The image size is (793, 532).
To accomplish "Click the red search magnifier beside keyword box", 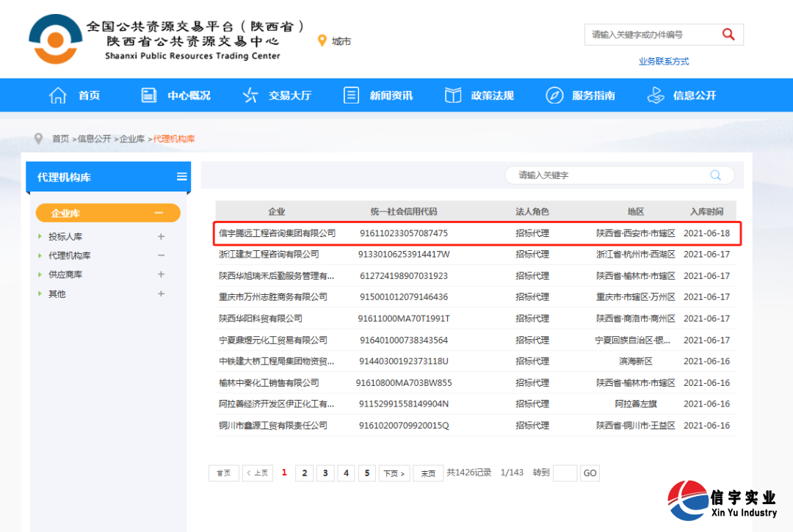I will [x=728, y=34].
